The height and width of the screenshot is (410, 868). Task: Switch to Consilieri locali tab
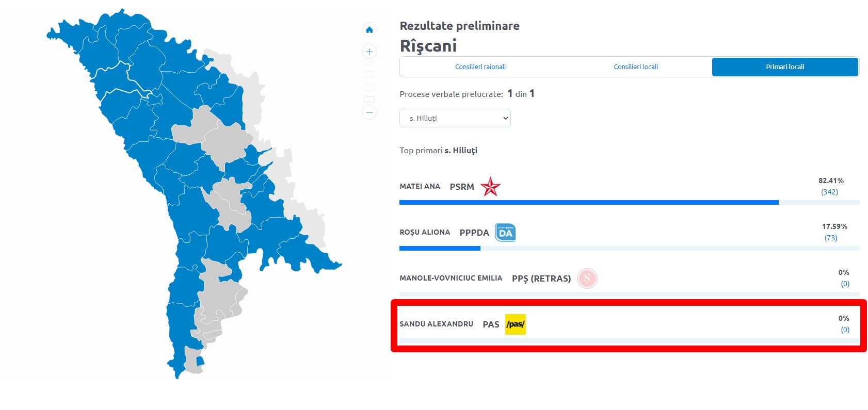coord(635,67)
